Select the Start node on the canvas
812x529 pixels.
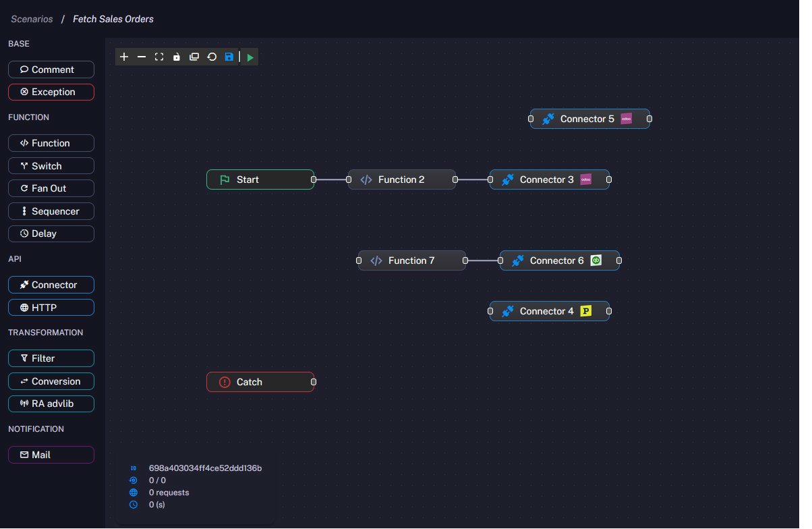point(260,179)
